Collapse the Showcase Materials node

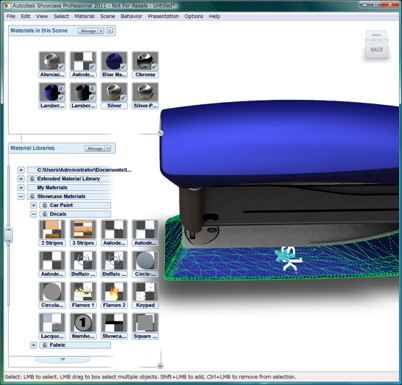pos(21,196)
